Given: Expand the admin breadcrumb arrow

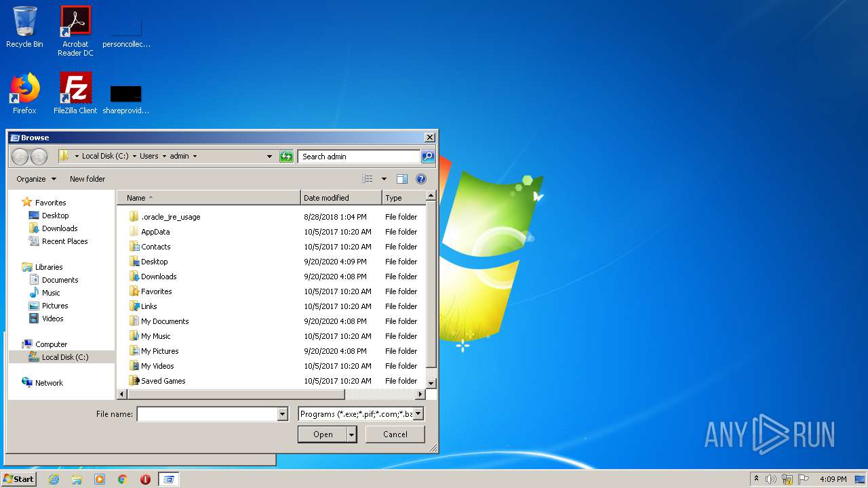Looking at the screenshot, I should pyautogui.click(x=195, y=157).
